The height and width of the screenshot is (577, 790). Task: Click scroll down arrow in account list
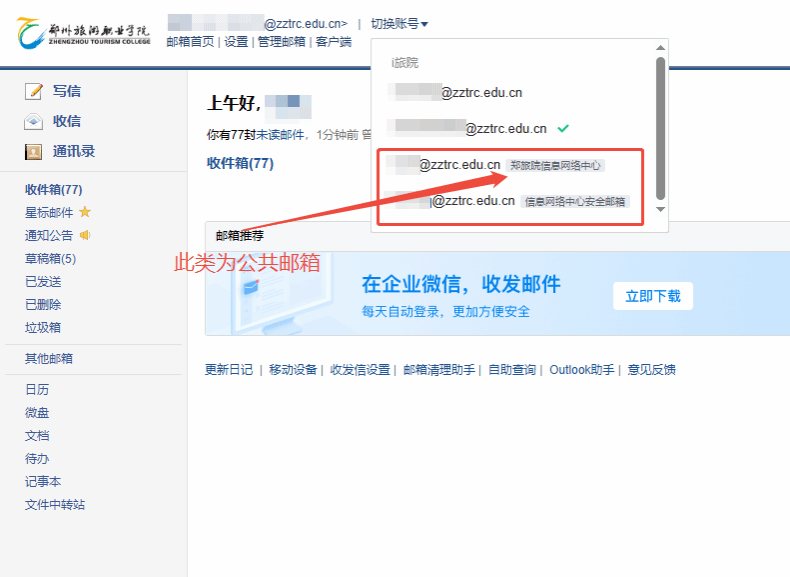tap(660, 209)
